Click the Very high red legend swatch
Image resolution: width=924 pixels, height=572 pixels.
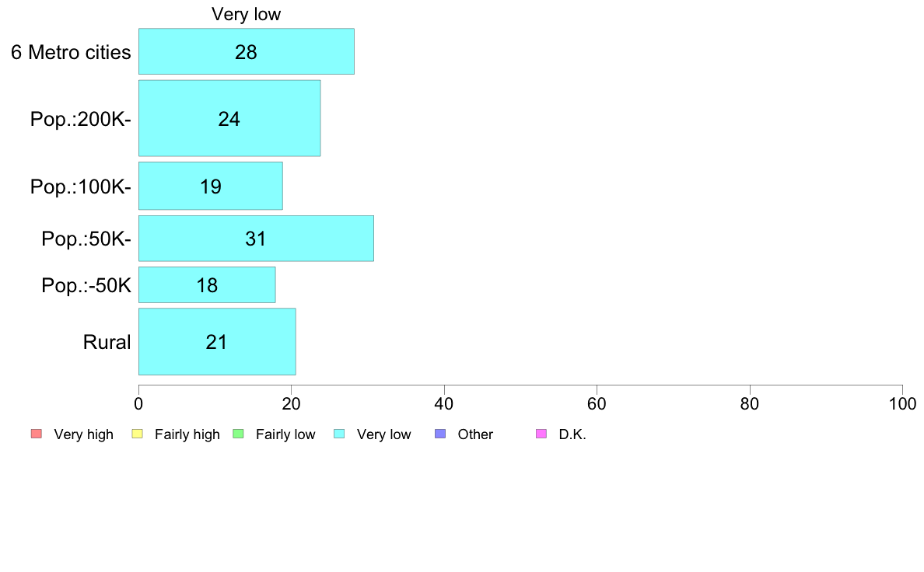coord(37,434)
